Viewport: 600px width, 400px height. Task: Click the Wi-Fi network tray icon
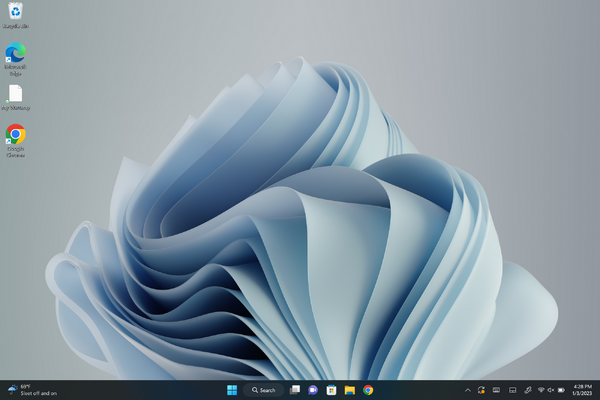(541, 390)
